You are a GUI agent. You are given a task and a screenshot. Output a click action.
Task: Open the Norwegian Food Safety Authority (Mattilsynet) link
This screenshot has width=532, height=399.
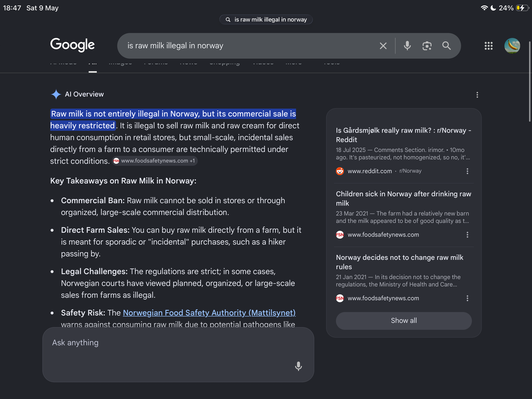(209, 313)
